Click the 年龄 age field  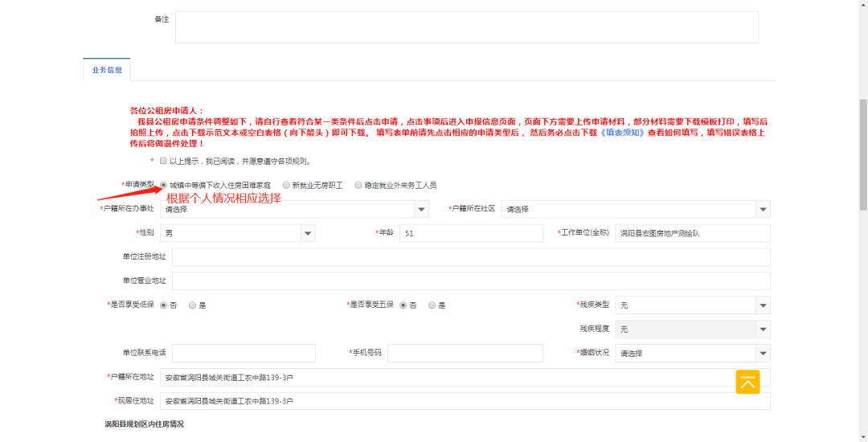[471, 233]
